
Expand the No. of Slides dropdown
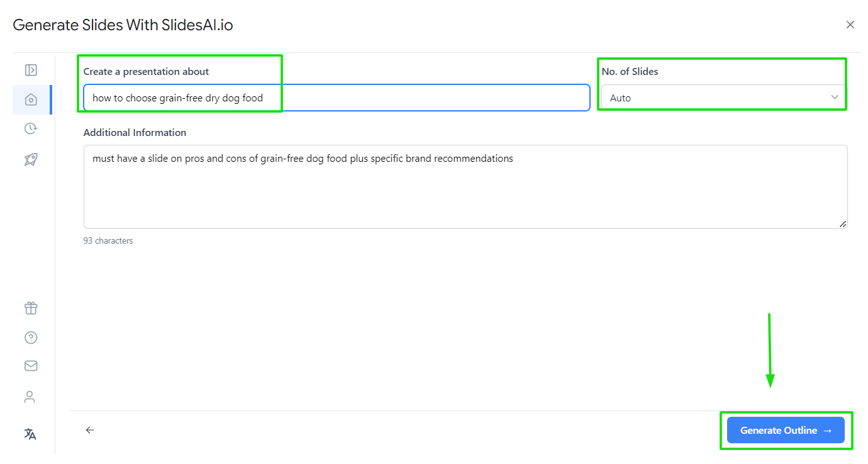tap(723, 98)
